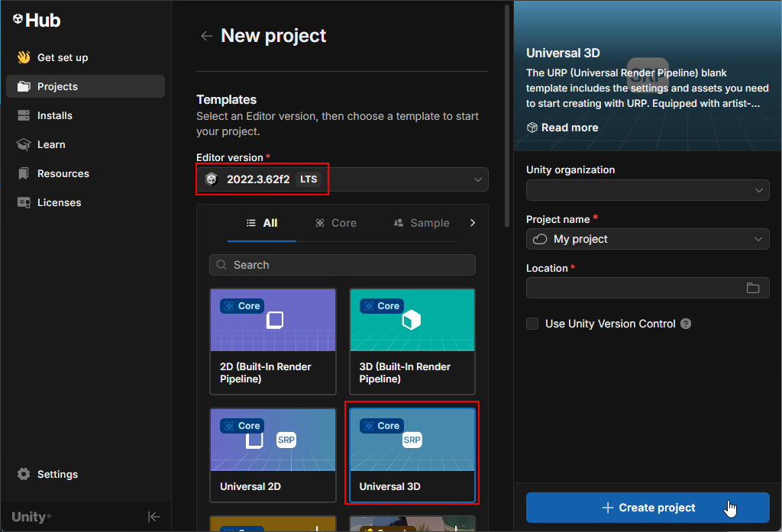The height and width of the screenshot is (532, 782).
Task: Collapse the sidebar with the arrow icon
Action: pyautogui.click(x=154, y=517)
